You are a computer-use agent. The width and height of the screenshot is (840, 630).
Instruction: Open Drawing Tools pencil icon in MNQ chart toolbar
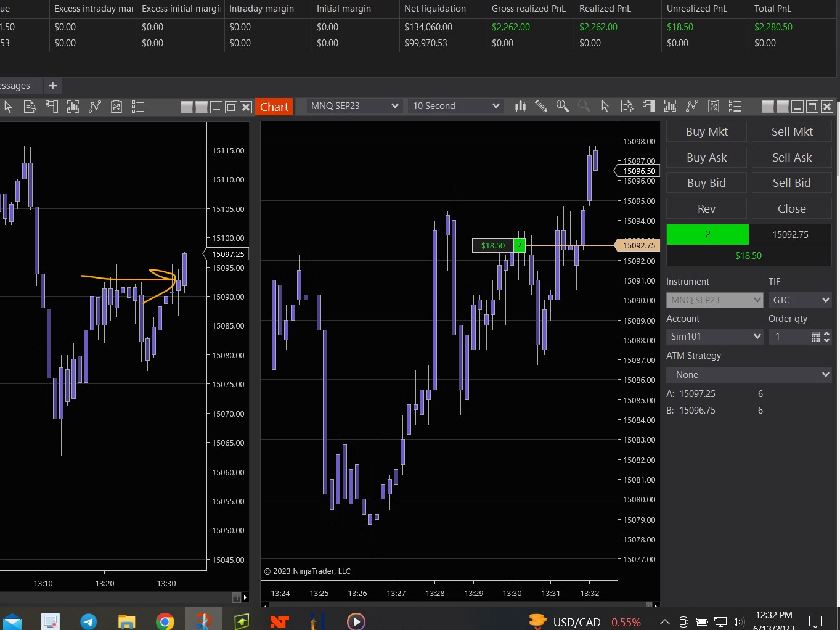[x=541, y=106]
